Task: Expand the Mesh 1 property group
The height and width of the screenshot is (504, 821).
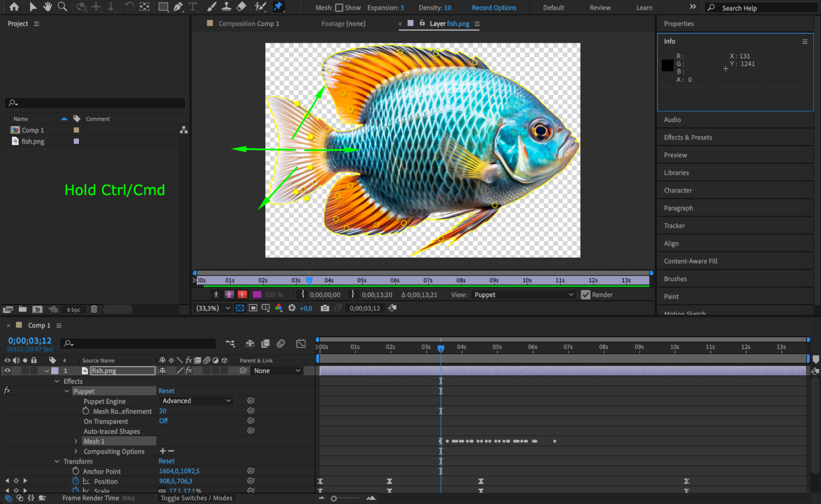Action: pos(76,441)
